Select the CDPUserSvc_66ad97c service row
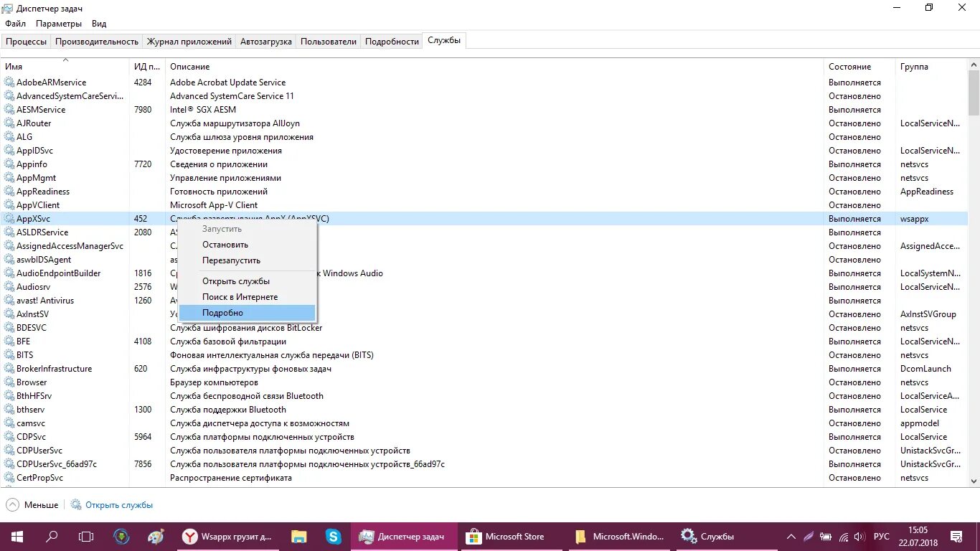This screenshot has height=551, width=980. point(484,464)
